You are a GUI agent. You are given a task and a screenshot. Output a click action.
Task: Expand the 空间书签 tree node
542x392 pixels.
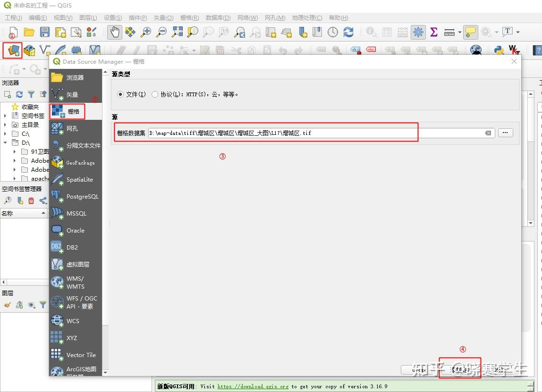(6, 116)
